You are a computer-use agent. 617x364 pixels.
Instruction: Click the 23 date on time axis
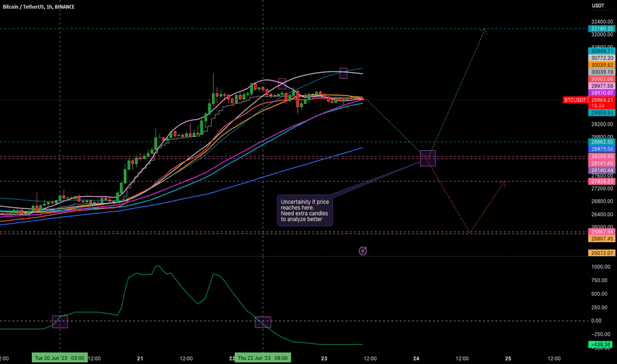coord(324,359)
